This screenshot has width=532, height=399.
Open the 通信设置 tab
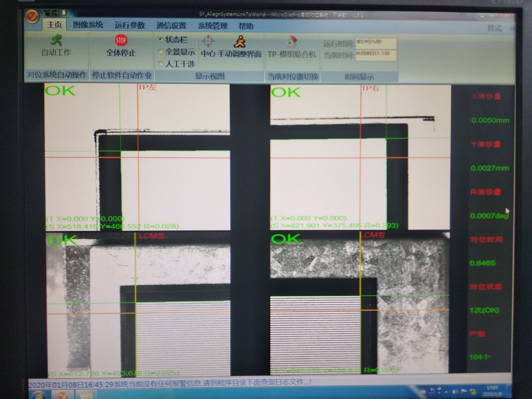(171, 26)
